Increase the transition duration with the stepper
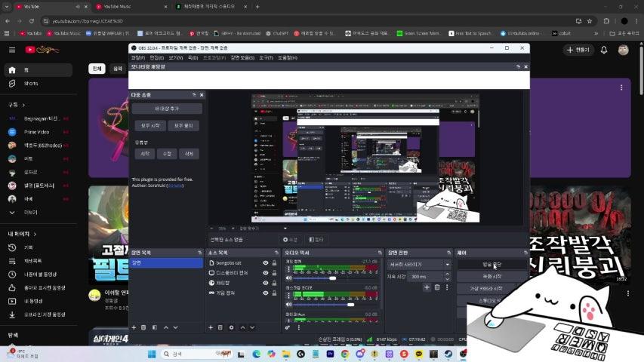 coord(448,275)
